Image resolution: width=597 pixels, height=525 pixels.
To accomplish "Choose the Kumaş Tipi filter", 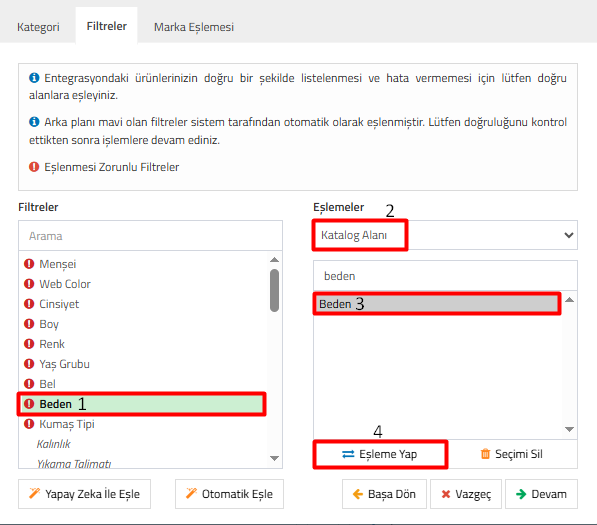I will pos(67,424).
